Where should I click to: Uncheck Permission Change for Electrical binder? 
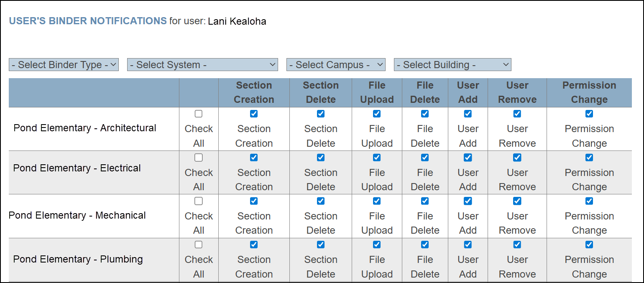(589, 158)
